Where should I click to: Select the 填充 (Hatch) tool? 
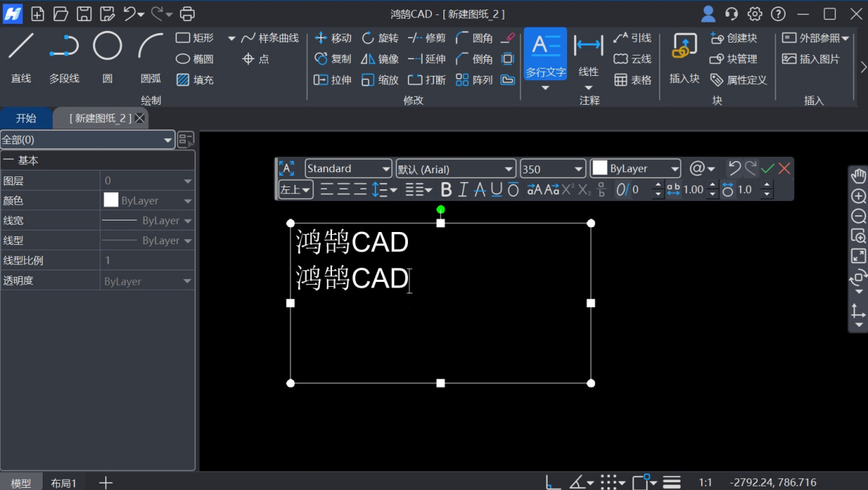click(x=195, y=79)
